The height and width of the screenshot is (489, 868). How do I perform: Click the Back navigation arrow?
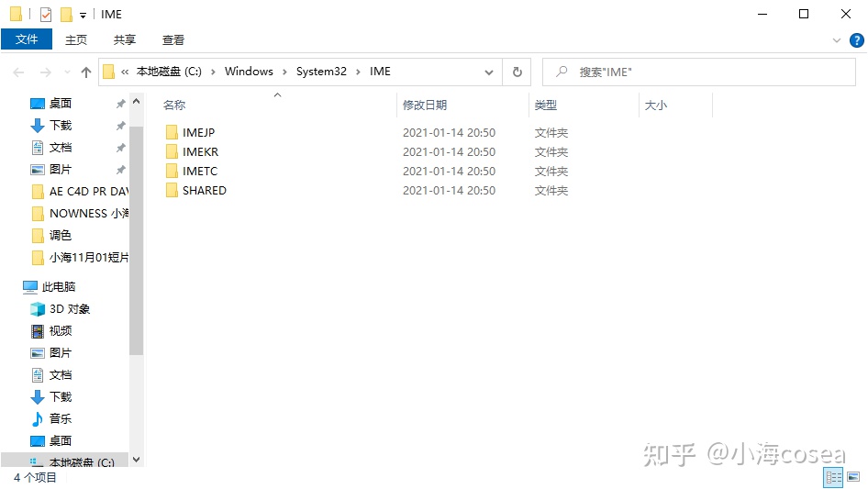(19, 72)
